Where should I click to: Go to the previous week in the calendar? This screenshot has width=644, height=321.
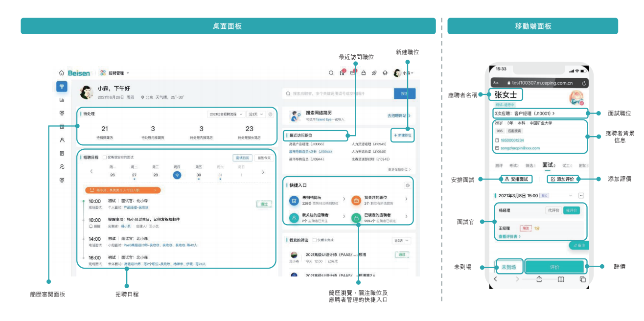[x=91, y=172]
